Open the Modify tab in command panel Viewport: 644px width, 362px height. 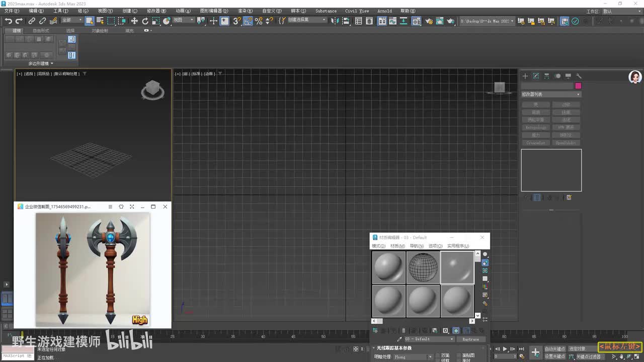point(536,76)
